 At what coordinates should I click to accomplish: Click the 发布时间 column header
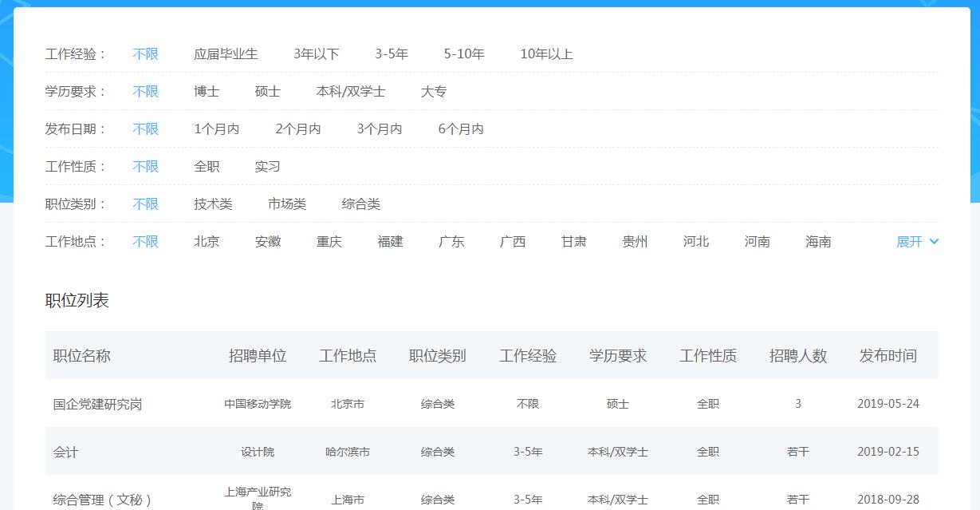[888, 356]
